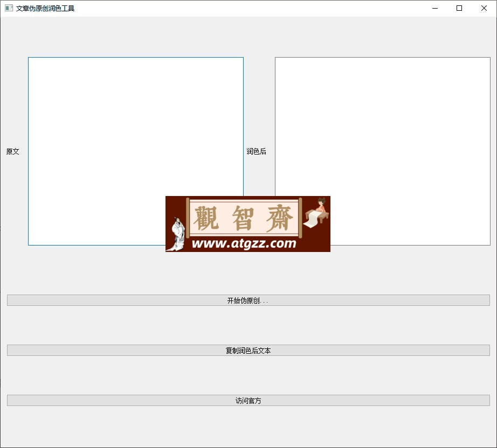Select the 原文 label text

(13, 151)
